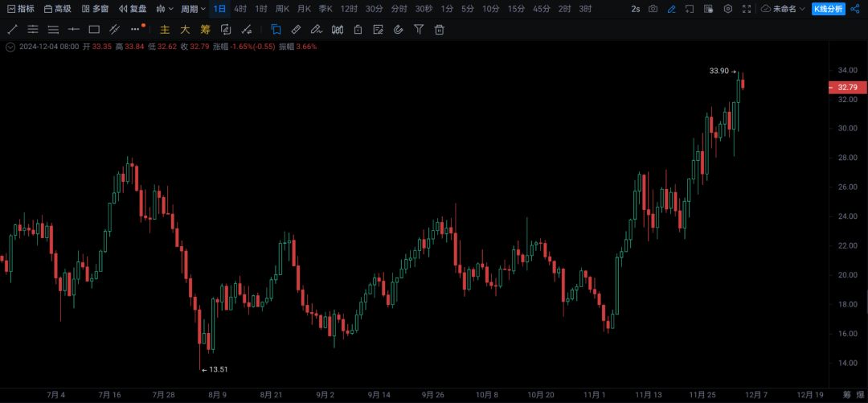Screen dimensions: 868x403
Task: Toggle the 筹 chip distribution indicator
Action: pyautogui.click(x=205, y=30)
